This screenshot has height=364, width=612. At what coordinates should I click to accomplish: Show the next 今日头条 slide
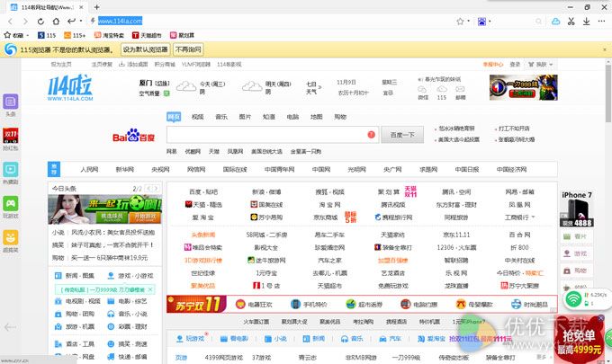[156, 189]
